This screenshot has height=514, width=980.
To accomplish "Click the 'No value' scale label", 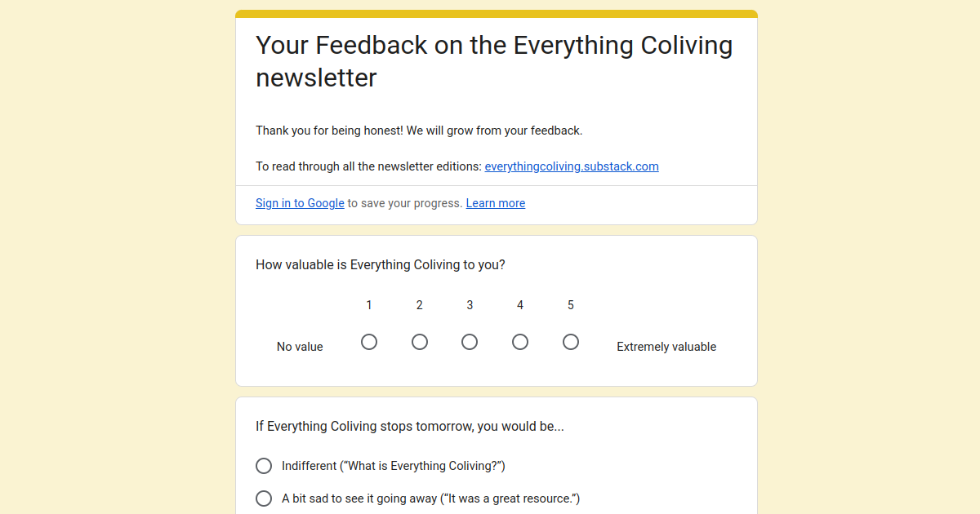I will [x=300, y=347].
